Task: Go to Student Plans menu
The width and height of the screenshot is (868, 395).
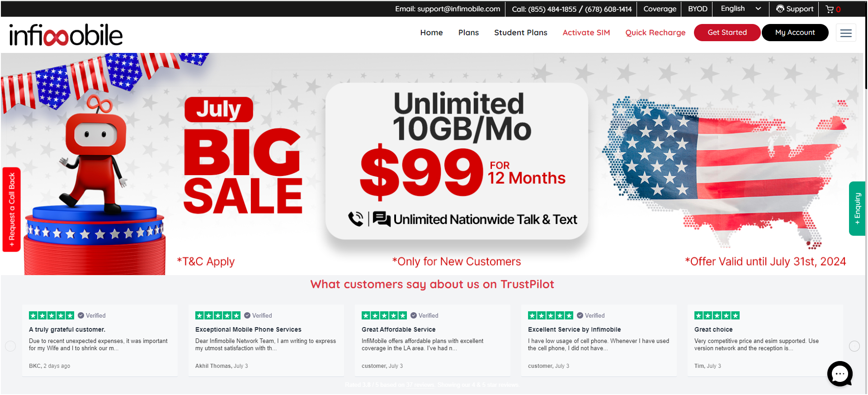Action: [x=521, y=33]
